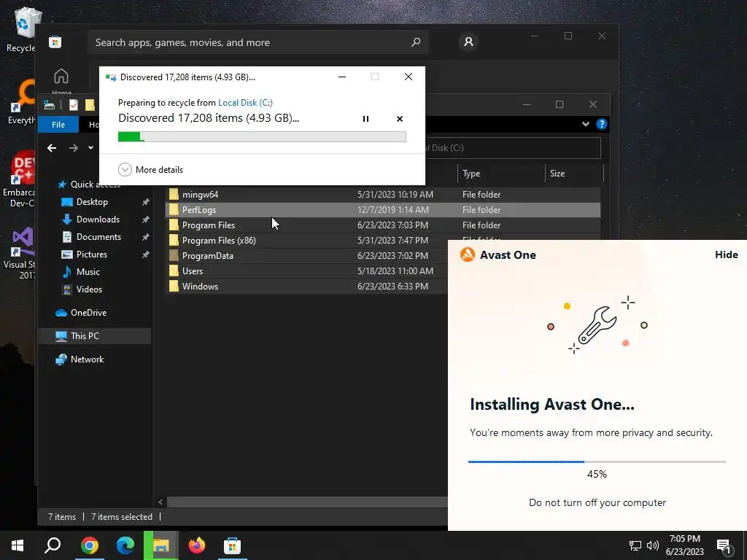Sort by Type column header
The height and width of the screenshot is (560, 747).
(501, 174)
